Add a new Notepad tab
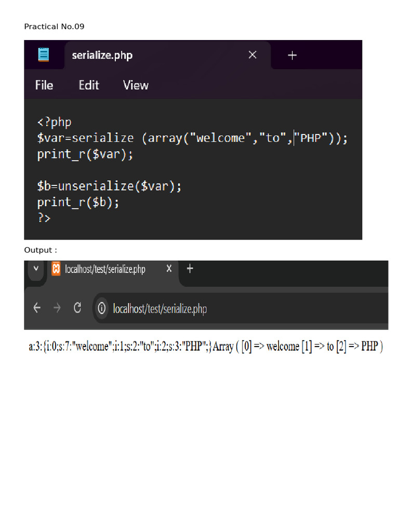The width and height of the screenshot is (399, 532). (x=292, y=55)
